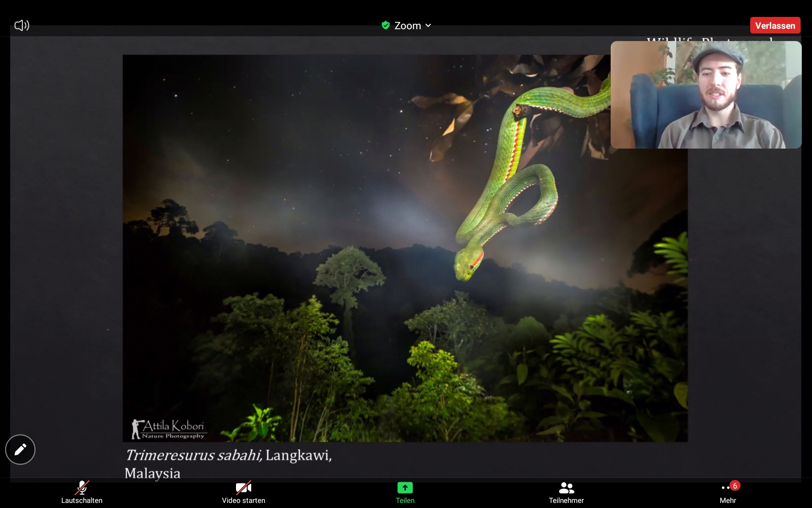Click the green share-screen arrow icon
812x508 pixels.
pos(405,488)
